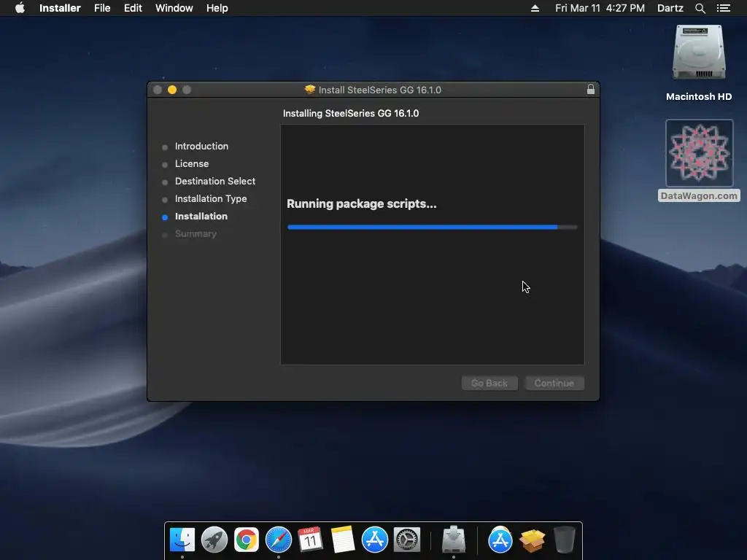
Task: Open the Edit menu
Action: click(133, 8)
